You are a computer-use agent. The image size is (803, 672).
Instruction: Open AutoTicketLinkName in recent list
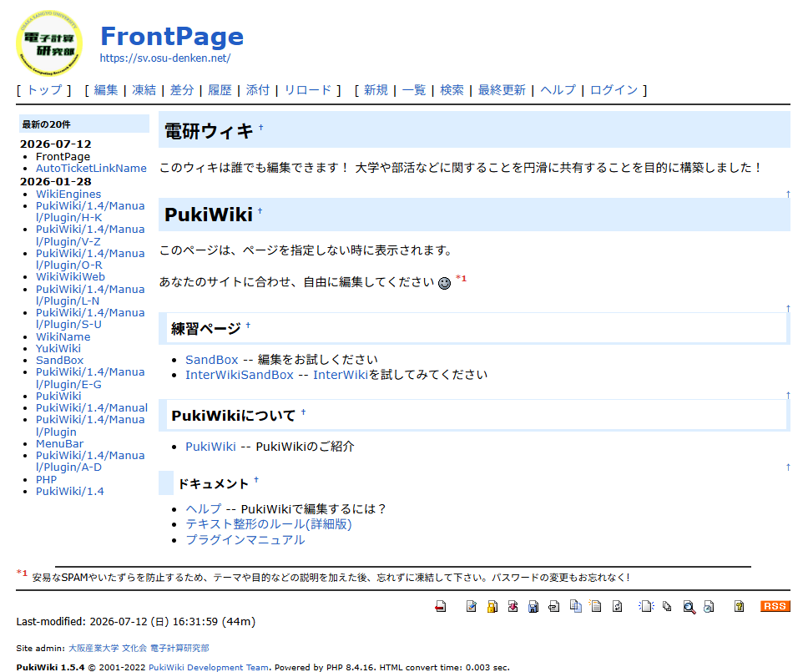pyautogui.click(x=91, y=168)
